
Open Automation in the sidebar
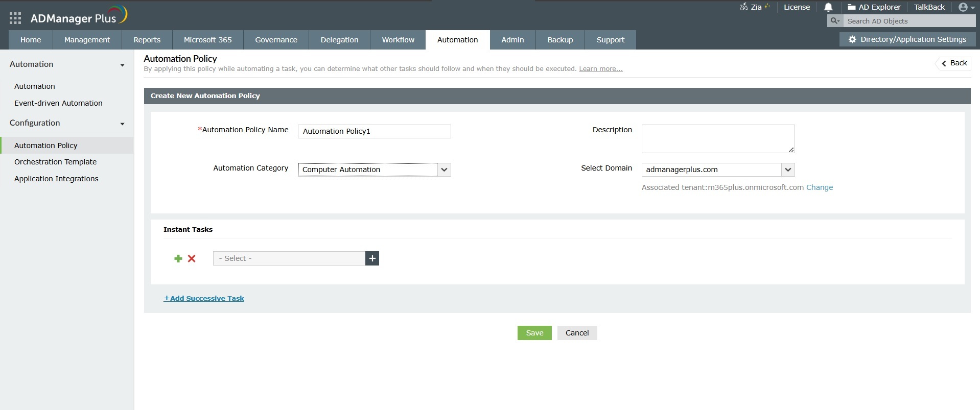[35, 86]
